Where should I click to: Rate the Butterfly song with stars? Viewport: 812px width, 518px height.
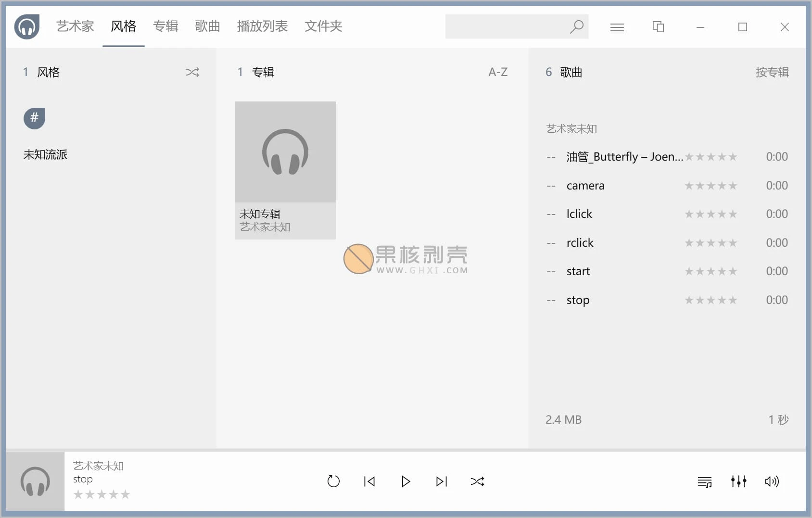[711, 157]
